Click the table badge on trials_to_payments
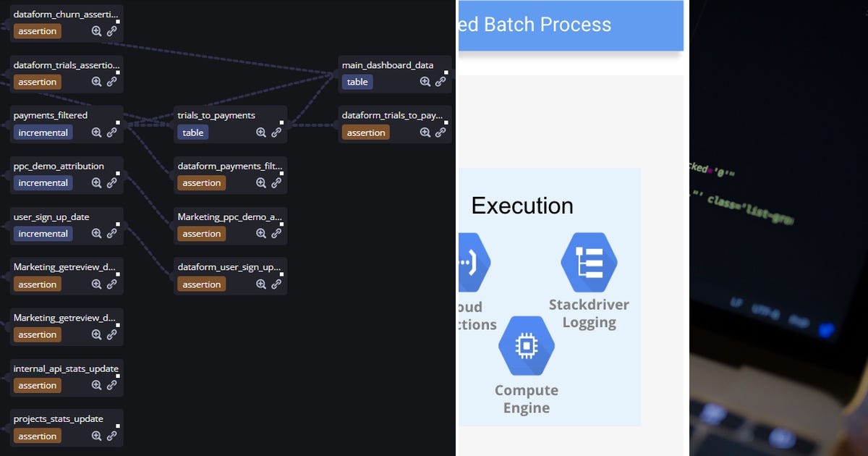Viewport: 868px width, 456px height. [192, 132]
